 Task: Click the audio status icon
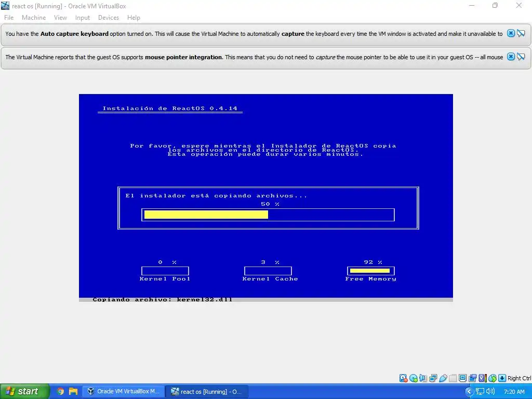click(x=423, y=378)
